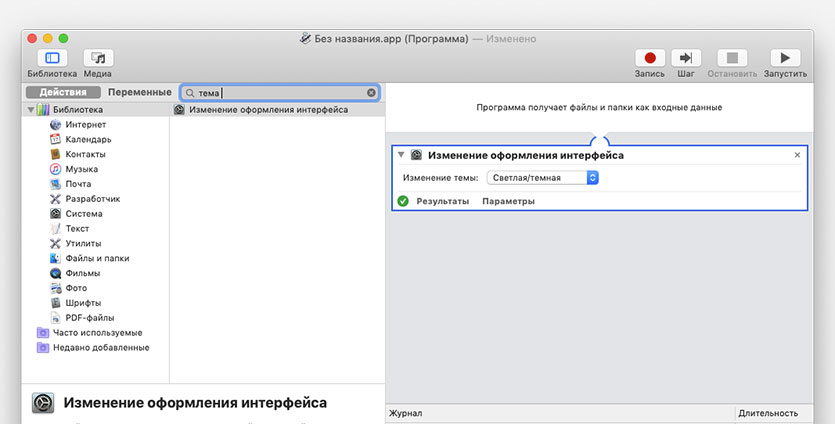The height and width of the screenshot is (424, 835).
Task: Open the Изменение темы dropdown
Action: coord(543,178)
